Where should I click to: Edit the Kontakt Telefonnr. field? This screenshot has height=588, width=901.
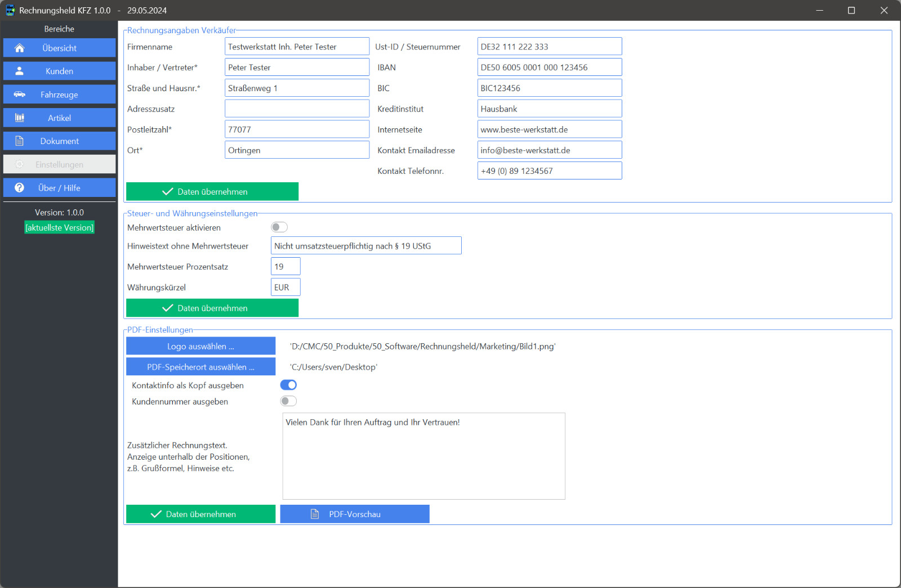[550, 171]
